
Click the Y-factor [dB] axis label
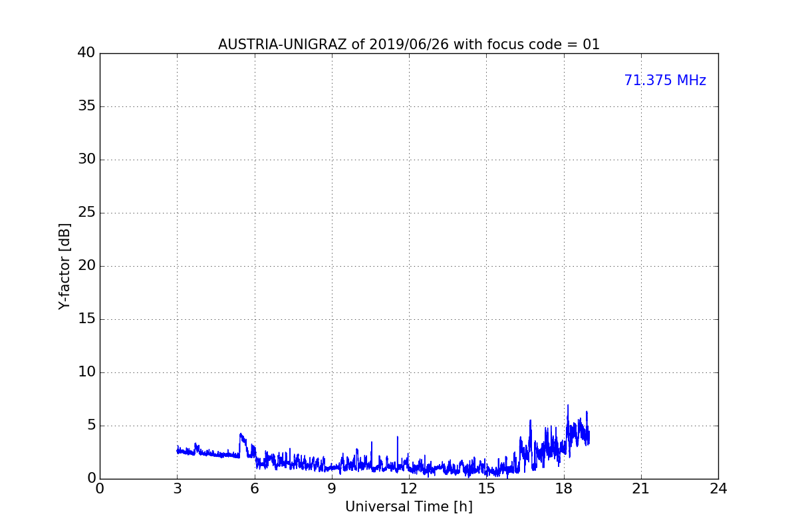pyautogui.click(x=65, y=266)
